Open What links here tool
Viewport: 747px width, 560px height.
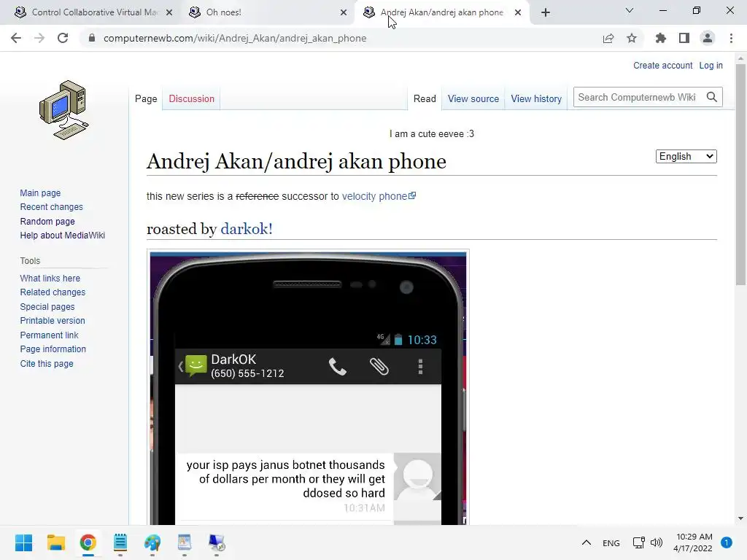[x=50, y=278]
